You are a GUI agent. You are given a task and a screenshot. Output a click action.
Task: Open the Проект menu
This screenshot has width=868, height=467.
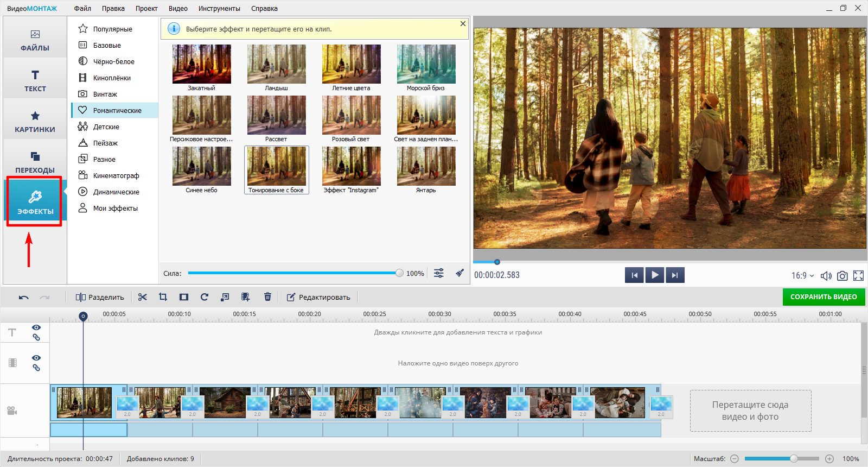pos(146,9)
